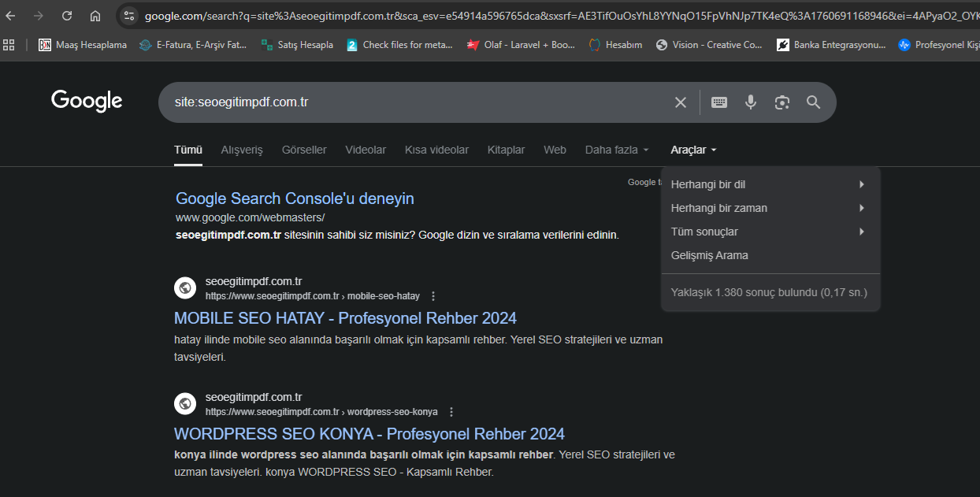980x497 pixels.
Task: Open the apps grid icon in bookmarks bar
Action: point(9,45)
